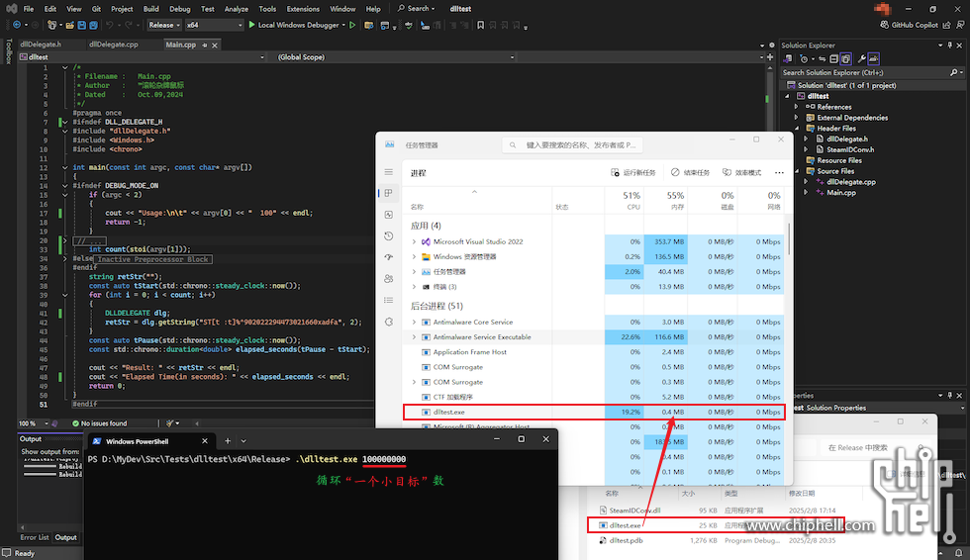Click Start Without Debugging hollow play icon
Viewport: 970px width, 560px height.
[x=352, y=26]
